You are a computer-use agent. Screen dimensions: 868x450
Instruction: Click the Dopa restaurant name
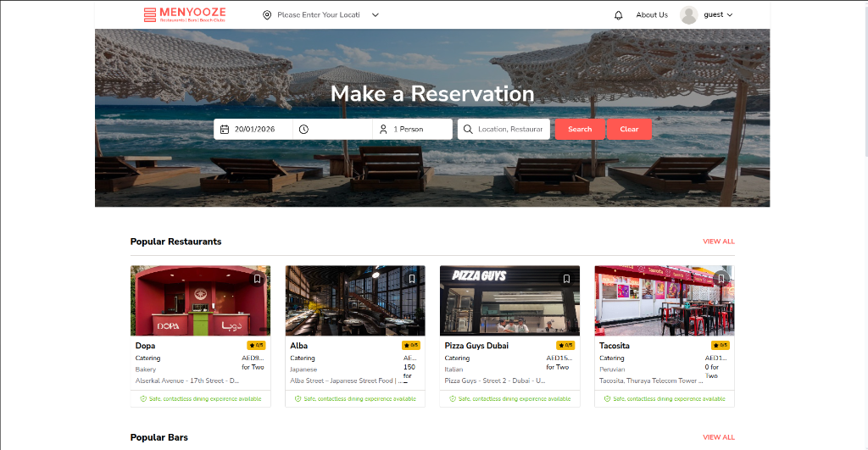[145, 346]
